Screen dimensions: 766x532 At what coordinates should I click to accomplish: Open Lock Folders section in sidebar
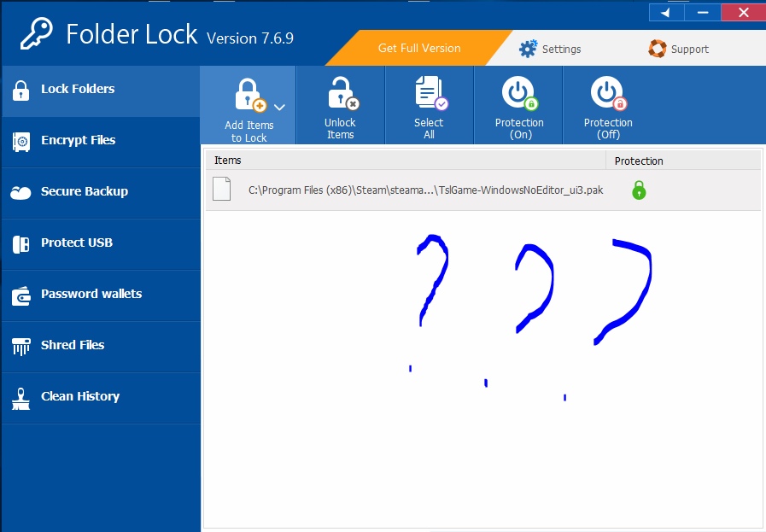[x=101, y=91]
